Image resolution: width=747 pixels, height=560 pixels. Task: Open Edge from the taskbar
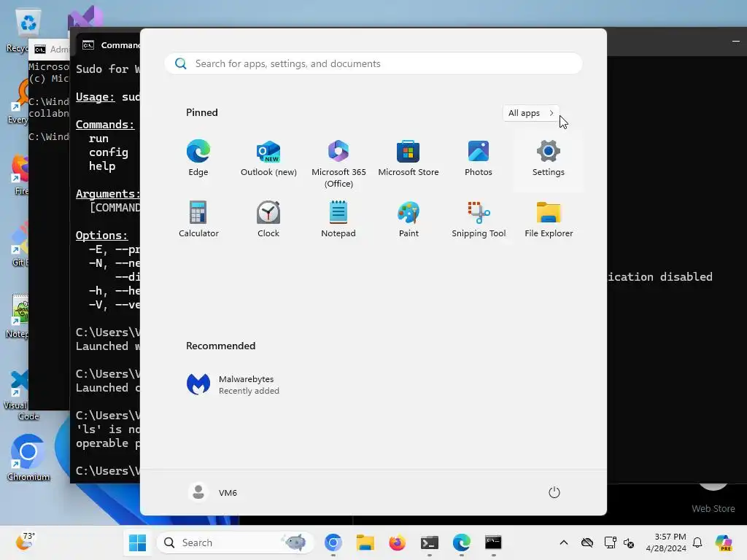point(461,542)
